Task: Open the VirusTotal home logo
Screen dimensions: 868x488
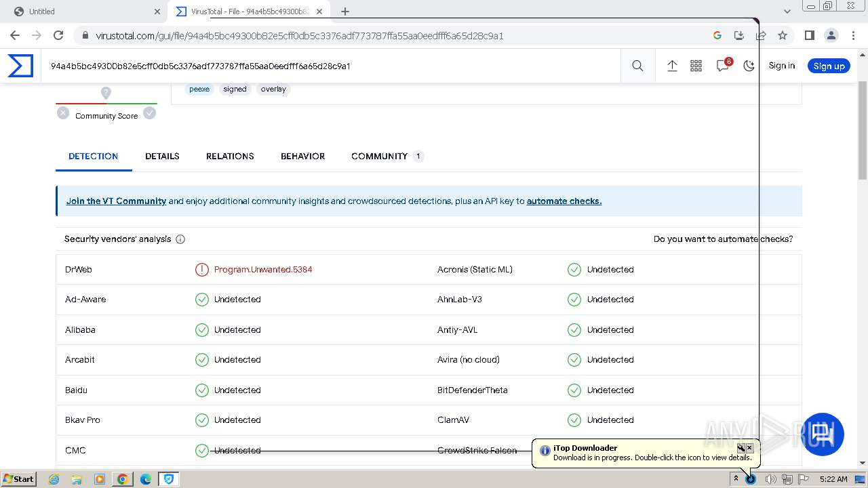Action: 20,66
